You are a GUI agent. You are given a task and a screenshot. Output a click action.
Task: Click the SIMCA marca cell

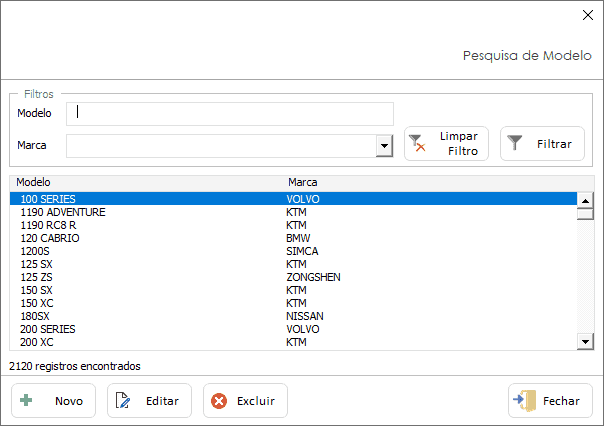click(302, 251)
